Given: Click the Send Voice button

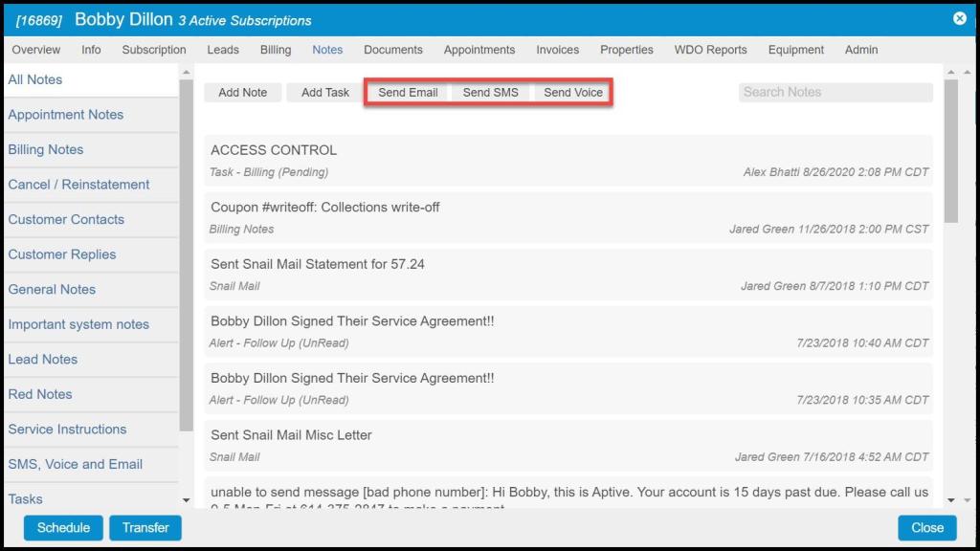Looking at the screenshot, I should [573, 93].
